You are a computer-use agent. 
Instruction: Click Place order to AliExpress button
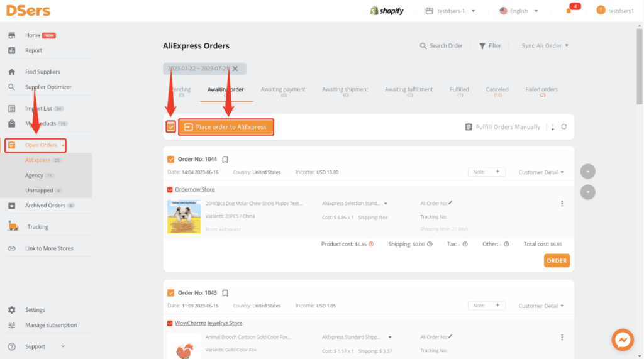pos(226,127)
